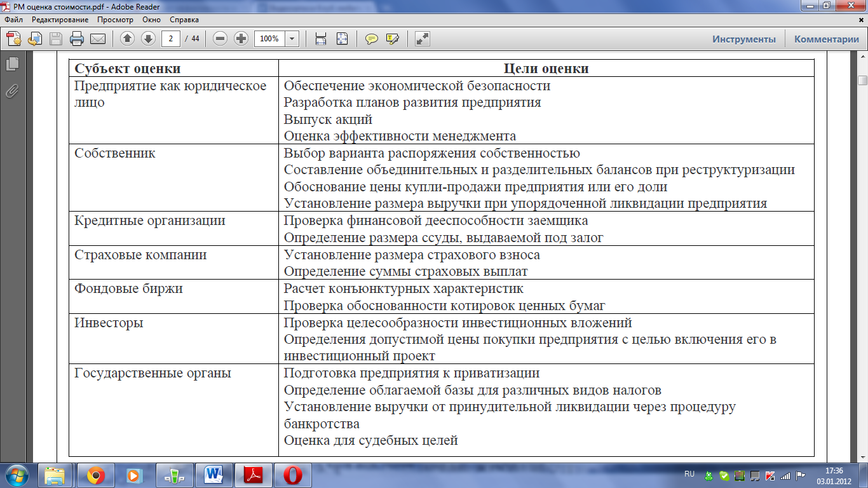Click the grayed Save floppy icon
Viewport: 868px width, 488px height.
click(56, 39)
